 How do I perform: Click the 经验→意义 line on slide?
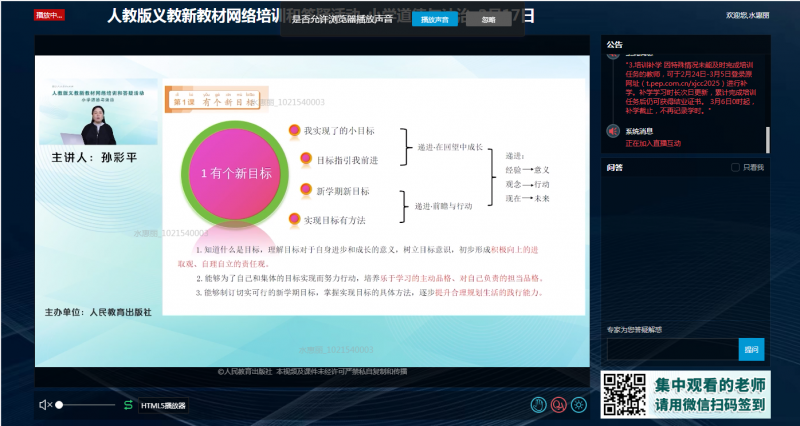pyautogui.click(x=528, y=170)
